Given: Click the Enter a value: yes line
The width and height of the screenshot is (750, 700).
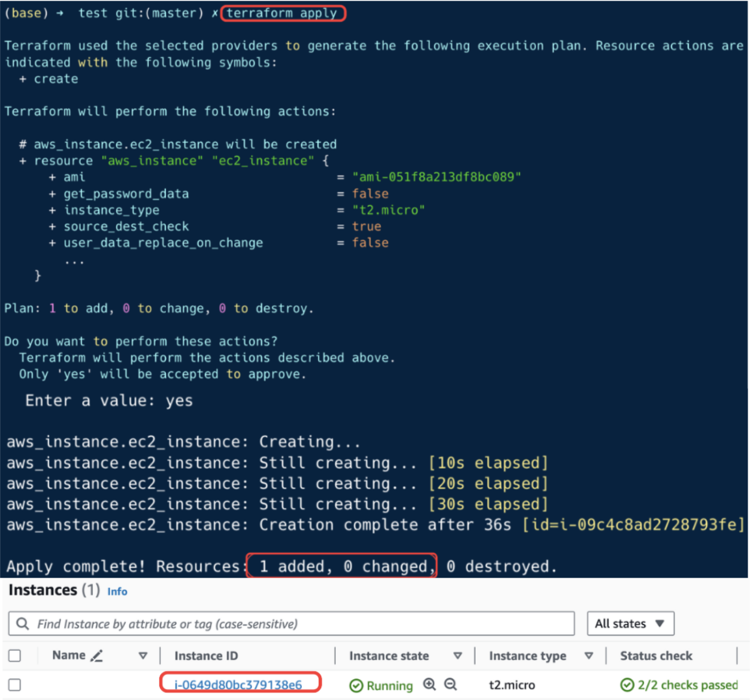Looking at the screenshot, I should tap(109, 400).
